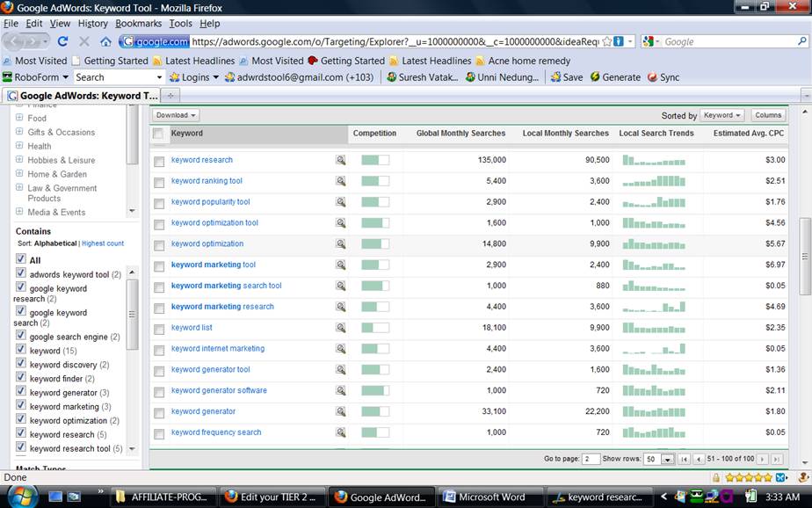This screenshot has width=812, height=508.
Task: Expand the Health category
Action: click(19, 146)
